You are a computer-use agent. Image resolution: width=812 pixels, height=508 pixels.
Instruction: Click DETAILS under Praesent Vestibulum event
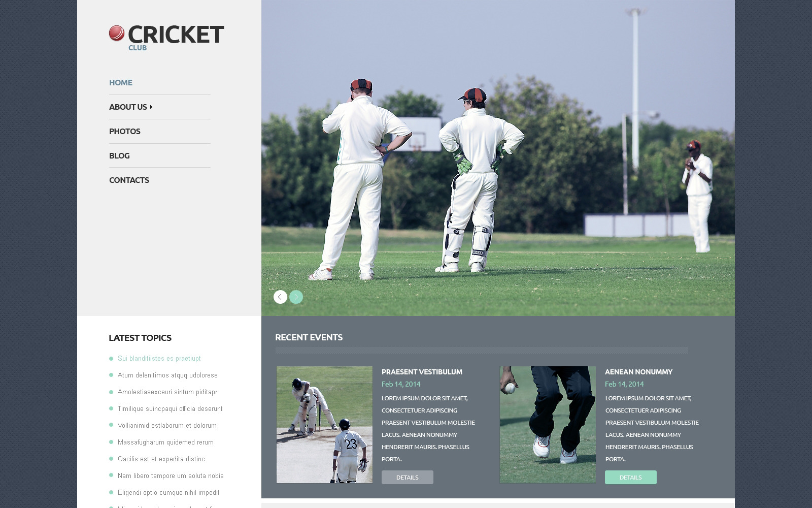(407, 477)
